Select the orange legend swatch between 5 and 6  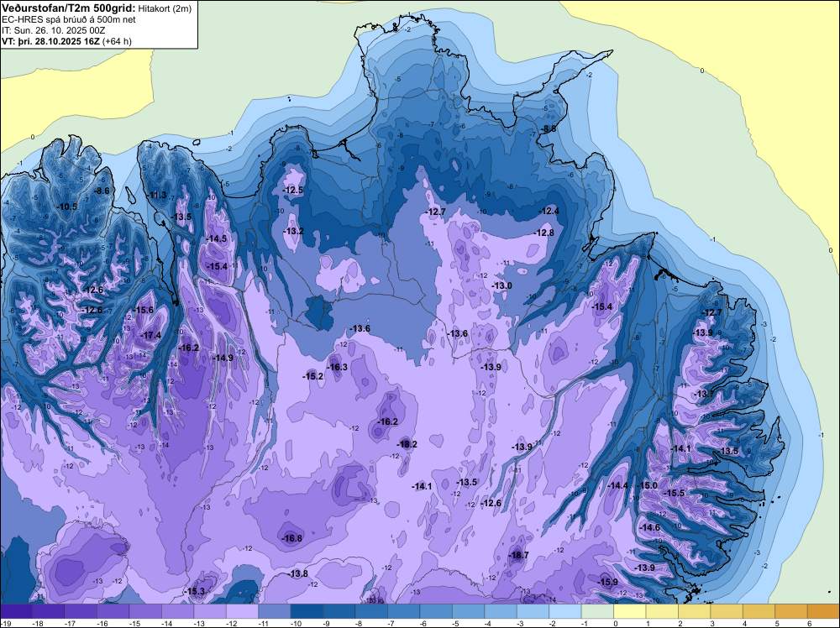[x=791, y=611]
